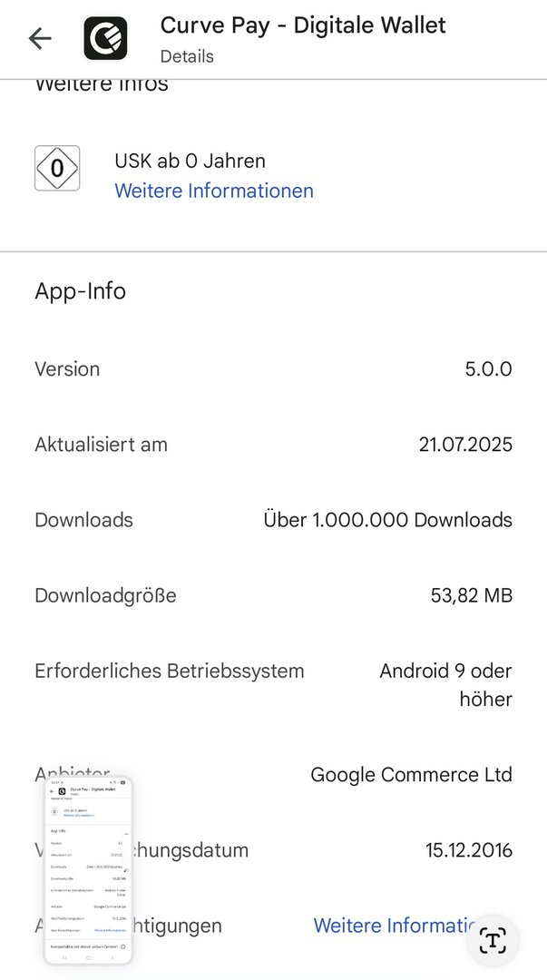Tap the App-Info section heading

coord(80,291)
